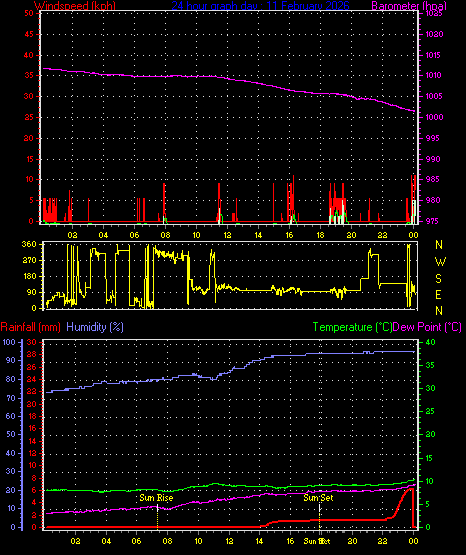Click windspeed scale value '45' in red
Image resolution: width=466 pixels, height=555 pixels.
(x=29, y=34)
